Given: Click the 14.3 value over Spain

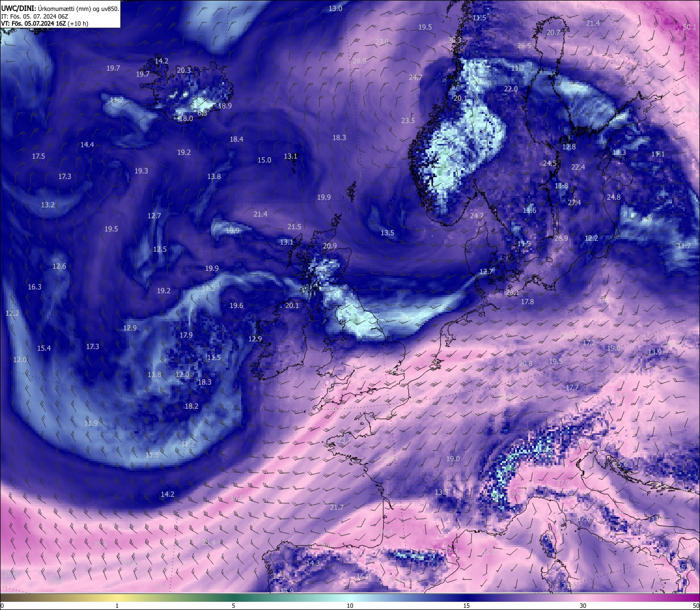Looking at the screenshot, I should pos(313,563).
